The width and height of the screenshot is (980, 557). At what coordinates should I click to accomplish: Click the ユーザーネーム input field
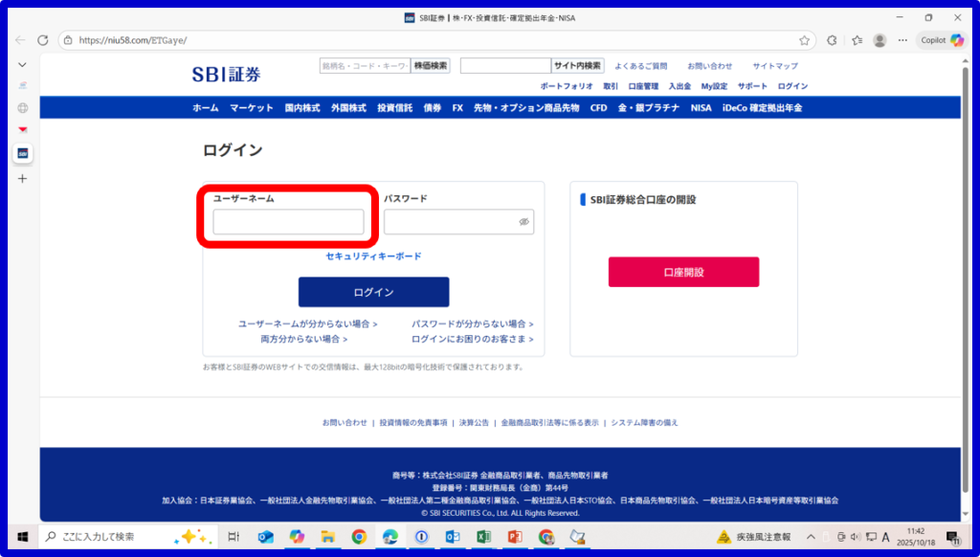288,222
